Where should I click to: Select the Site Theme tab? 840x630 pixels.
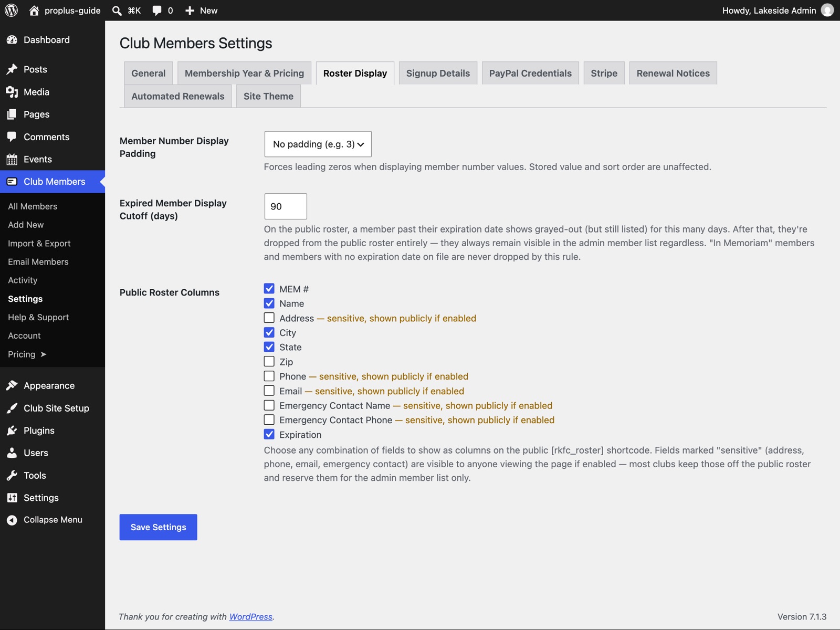pos(268,96)
